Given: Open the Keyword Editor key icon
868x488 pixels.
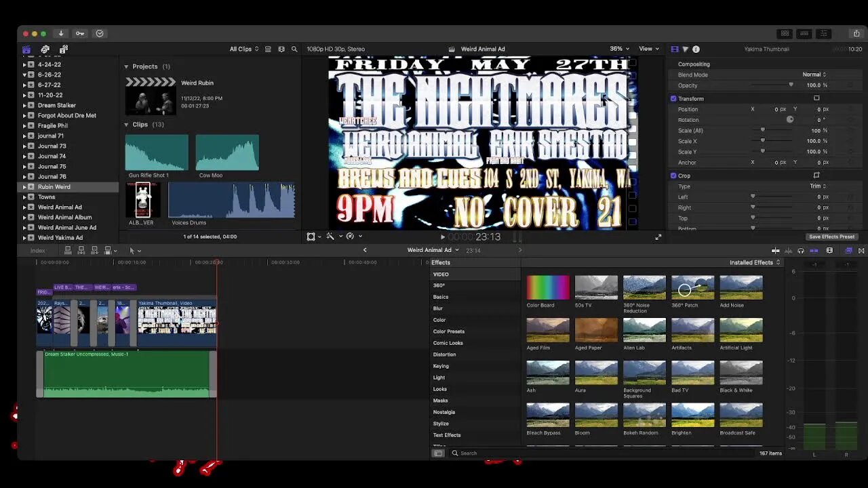Looking at the screenshot, I should 80,33.
